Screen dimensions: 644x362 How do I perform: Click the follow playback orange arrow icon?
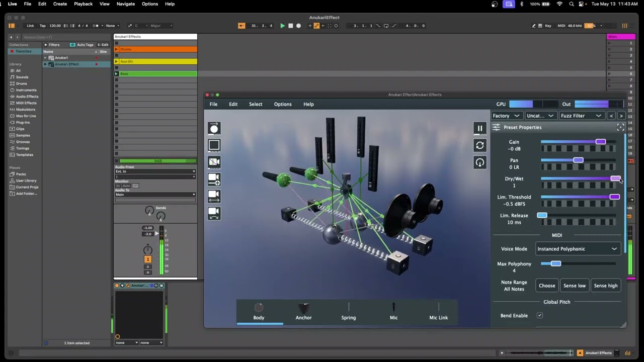[242, 26]
